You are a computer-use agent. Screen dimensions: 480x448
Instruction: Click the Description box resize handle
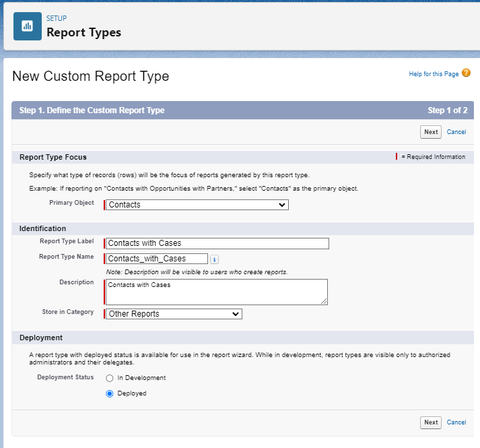tap(324, 301)
